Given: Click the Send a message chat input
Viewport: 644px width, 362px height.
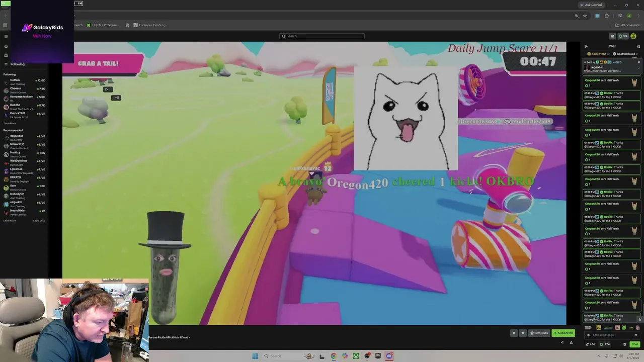Looking at the screenshot, I should click(x=611, y=335).
